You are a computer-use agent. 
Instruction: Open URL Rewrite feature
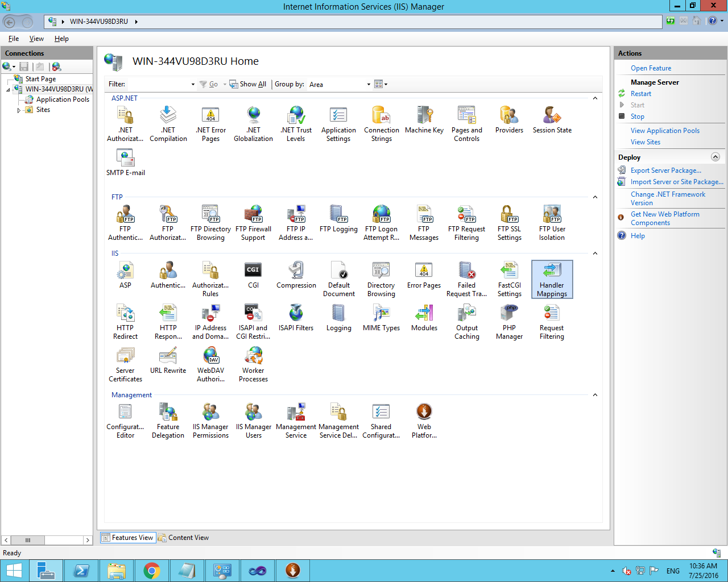coord(168,360)
